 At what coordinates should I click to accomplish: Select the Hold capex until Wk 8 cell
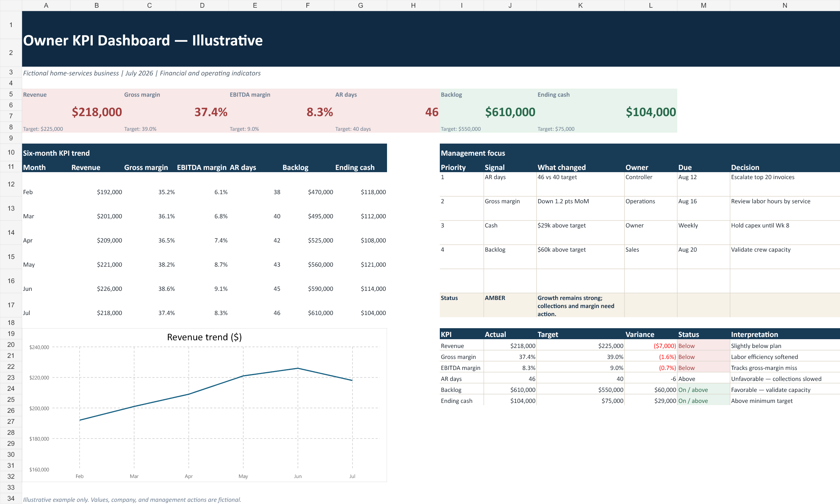click(x=785, y=233)
